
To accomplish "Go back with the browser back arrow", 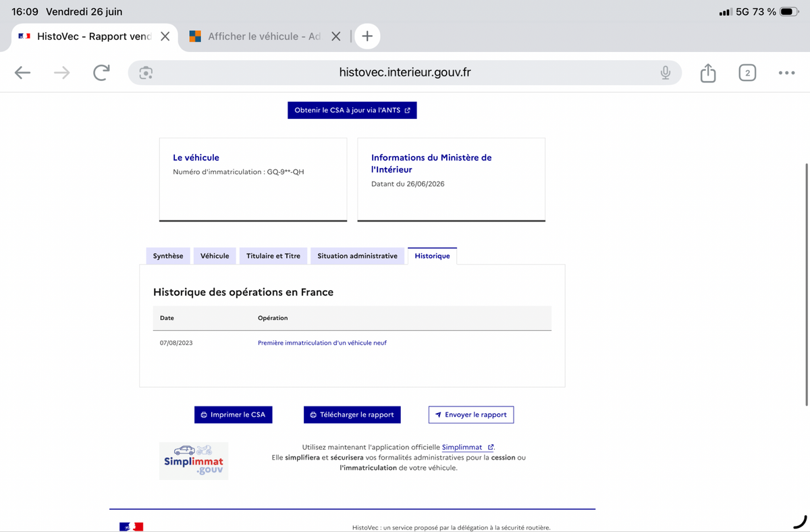I will tap(23, 73).
